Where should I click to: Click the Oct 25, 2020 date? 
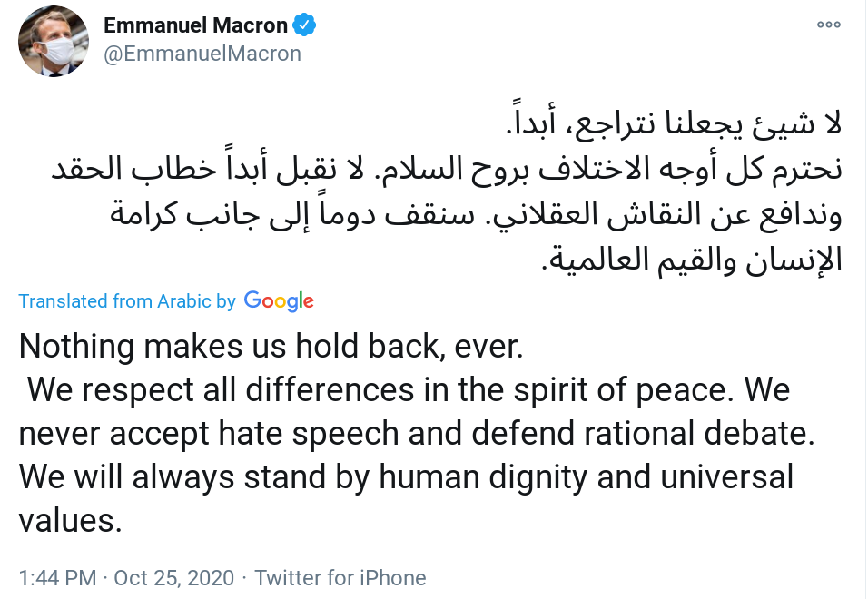click(174, 577)
